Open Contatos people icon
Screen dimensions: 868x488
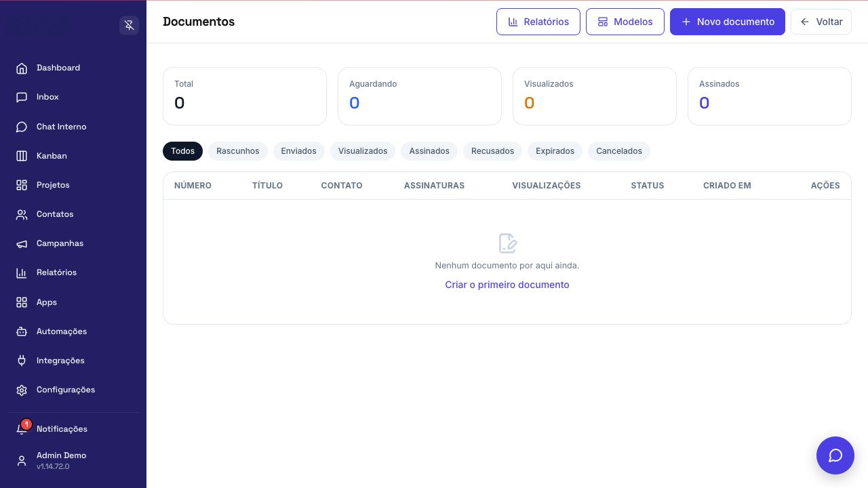[x=22, y=214]
